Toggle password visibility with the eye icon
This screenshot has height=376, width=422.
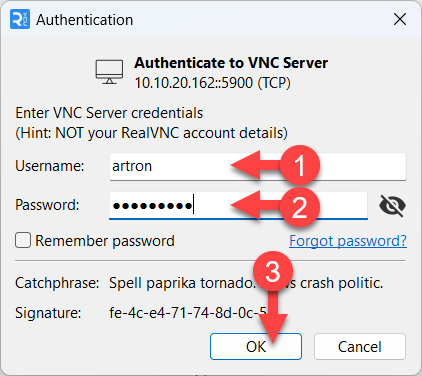pos(392,206)
